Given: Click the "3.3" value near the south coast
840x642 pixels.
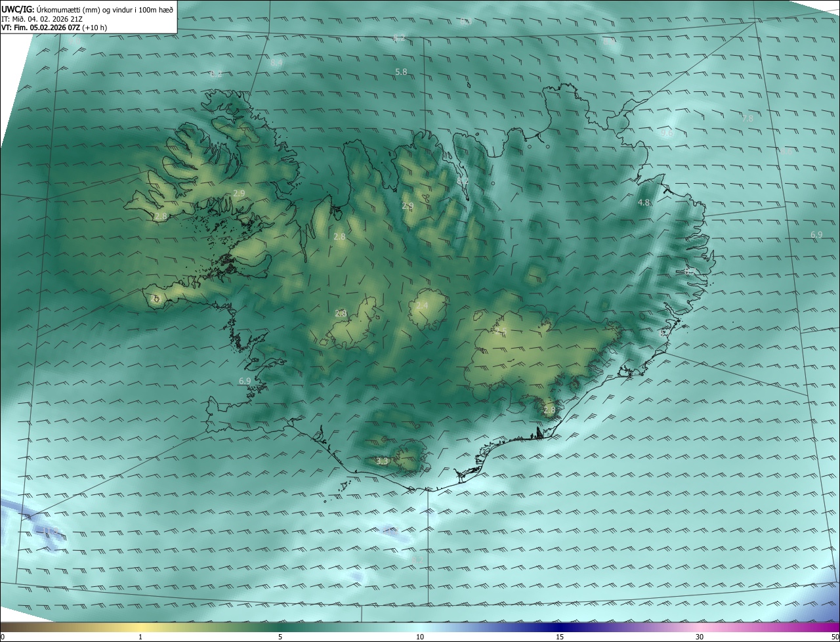Looking at the screenshot, I should click(383, 461).
